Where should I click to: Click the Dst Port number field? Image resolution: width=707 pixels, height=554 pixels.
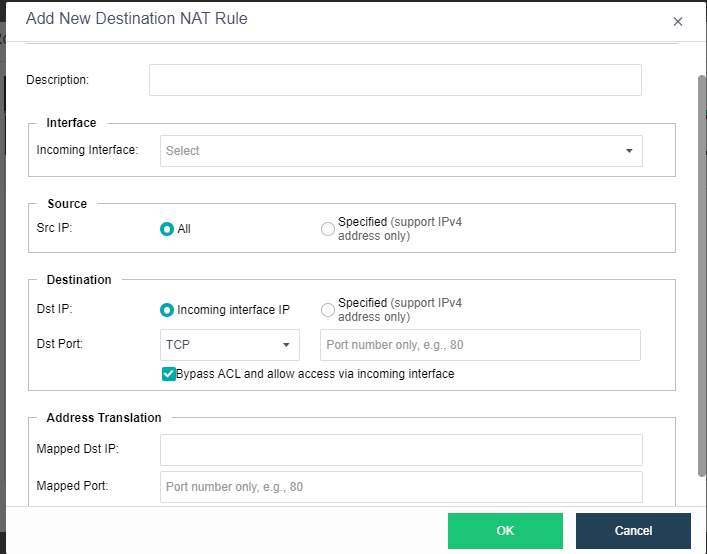tap(480, 345)
